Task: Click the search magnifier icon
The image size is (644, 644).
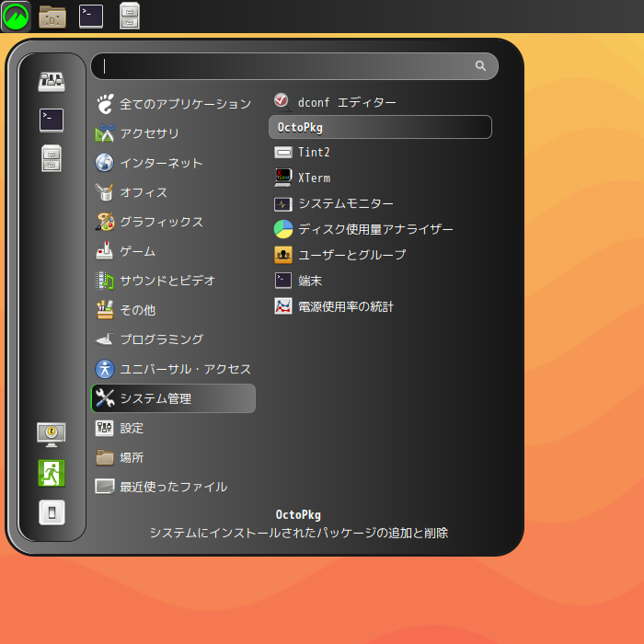Action: (480, 65)
